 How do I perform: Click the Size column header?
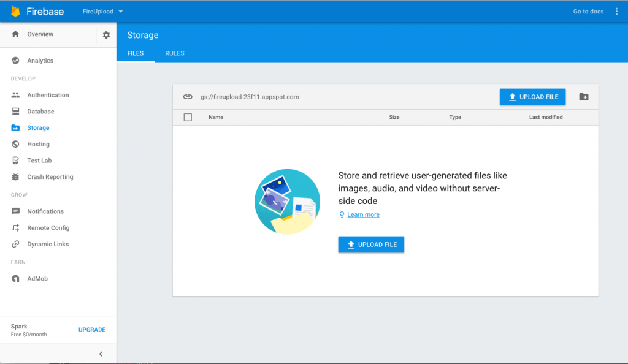[394, 117]
